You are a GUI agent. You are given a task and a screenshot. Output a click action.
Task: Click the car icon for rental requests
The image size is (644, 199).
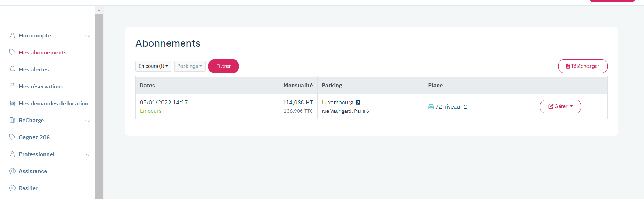tap(12, 103)
